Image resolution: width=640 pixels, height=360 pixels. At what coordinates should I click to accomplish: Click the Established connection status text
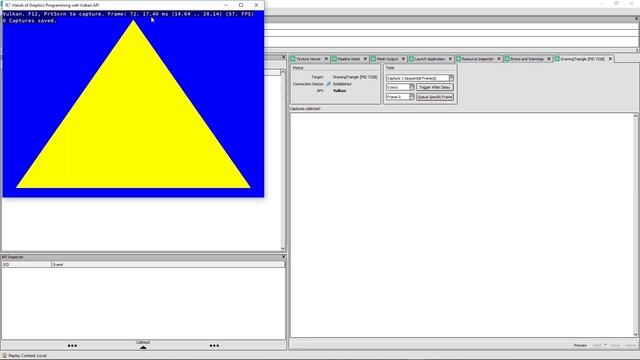click(x=342, y=84)
